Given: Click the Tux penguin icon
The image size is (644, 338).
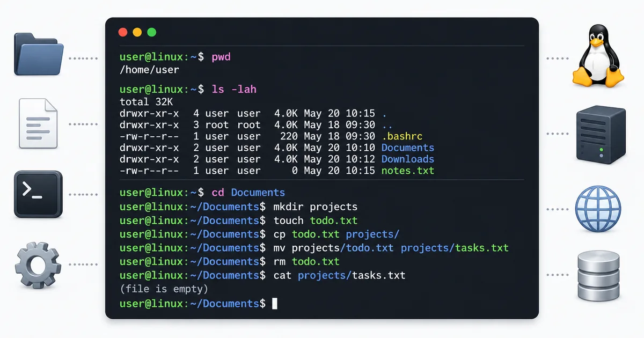Looking at the screenshot, I should 598,55.
